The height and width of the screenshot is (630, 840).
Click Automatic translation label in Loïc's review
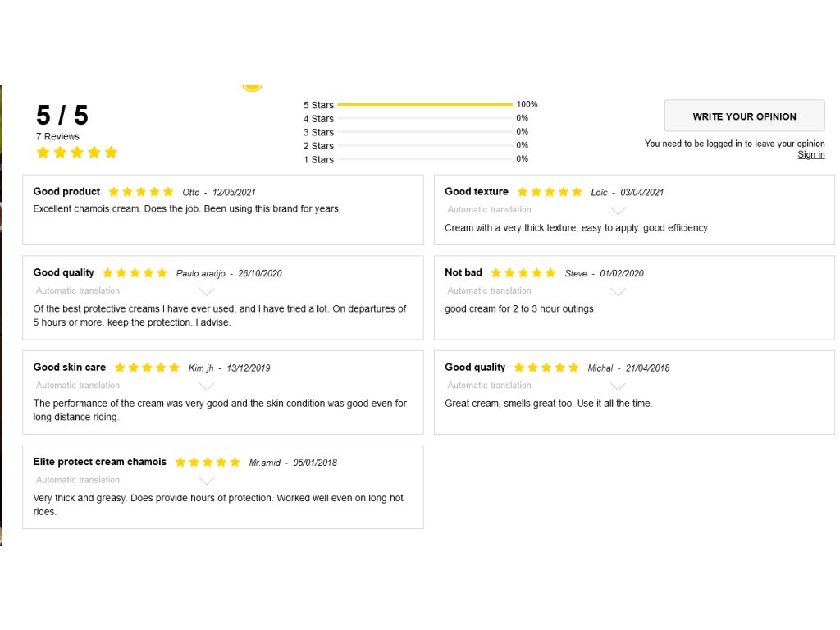489,210
